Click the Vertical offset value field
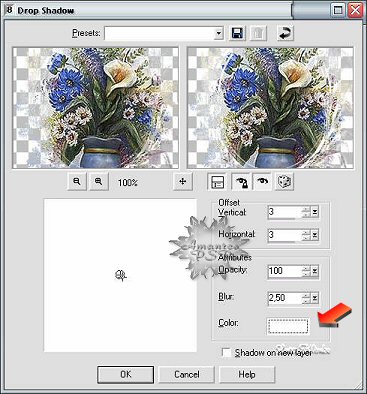This screenshot has width=367, height=394. tap(284, 212)
